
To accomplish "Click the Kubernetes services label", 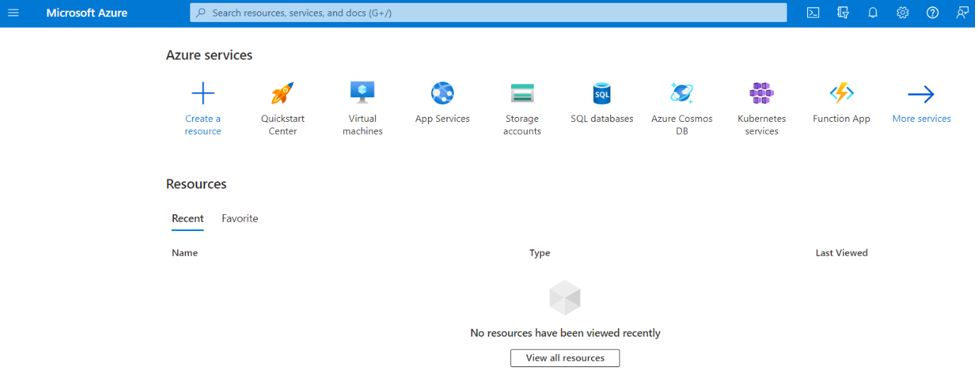I will (761, 125).
